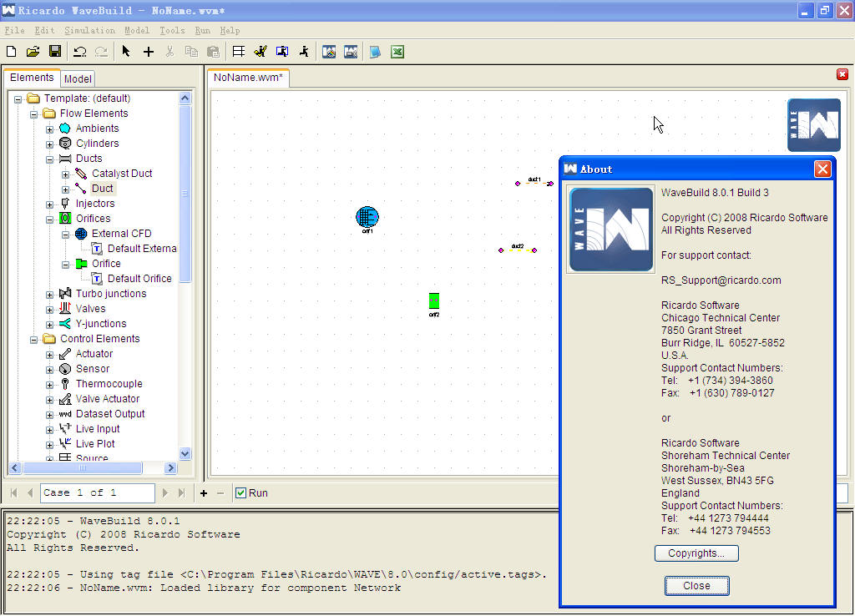Click the Catalyst Duct icon in tree
This screenshot has height=616, width=855.
pyautogui.click(x=81, y=174)
